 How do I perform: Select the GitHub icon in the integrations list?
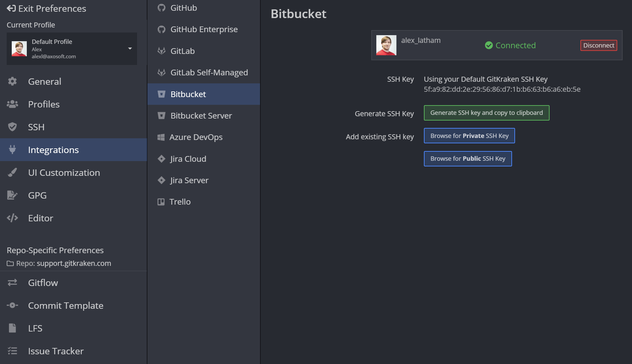click(x=162, y=8)
